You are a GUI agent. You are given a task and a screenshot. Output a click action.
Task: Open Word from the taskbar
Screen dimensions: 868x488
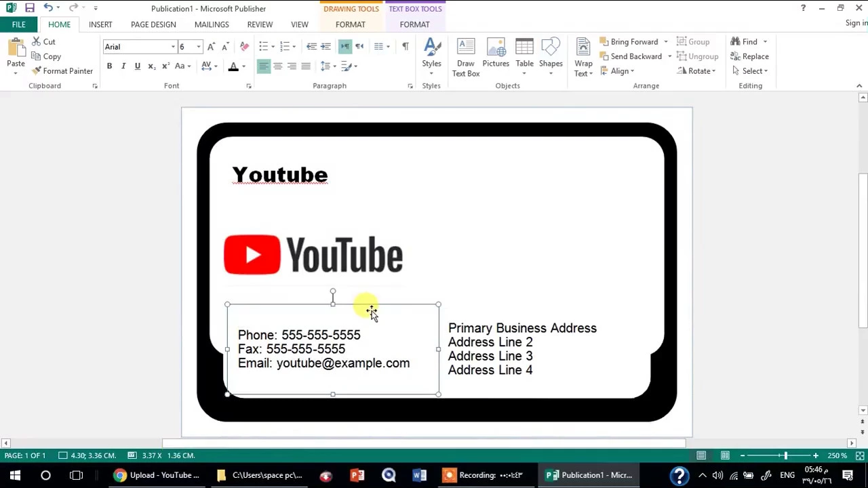coord(420,475)
